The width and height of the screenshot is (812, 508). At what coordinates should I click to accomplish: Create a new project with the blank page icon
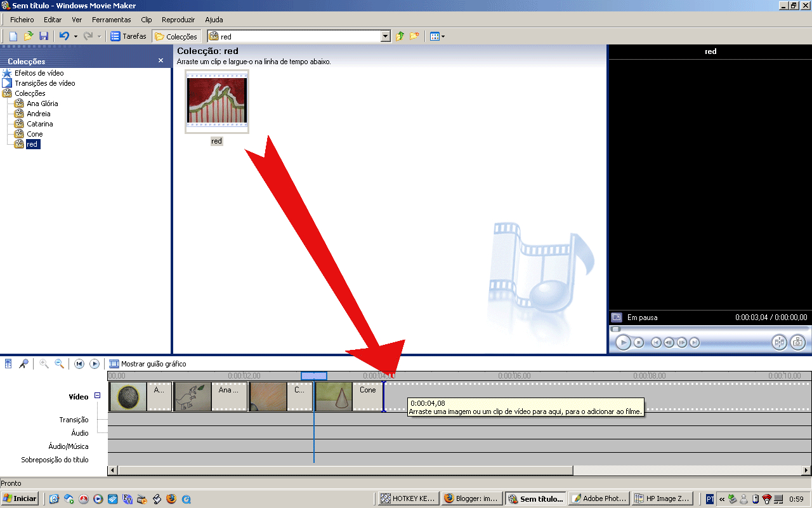13,36
